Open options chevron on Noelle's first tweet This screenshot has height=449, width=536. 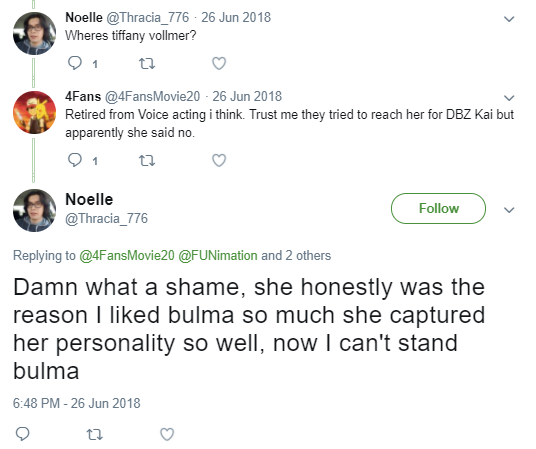[x=509, y=19]
